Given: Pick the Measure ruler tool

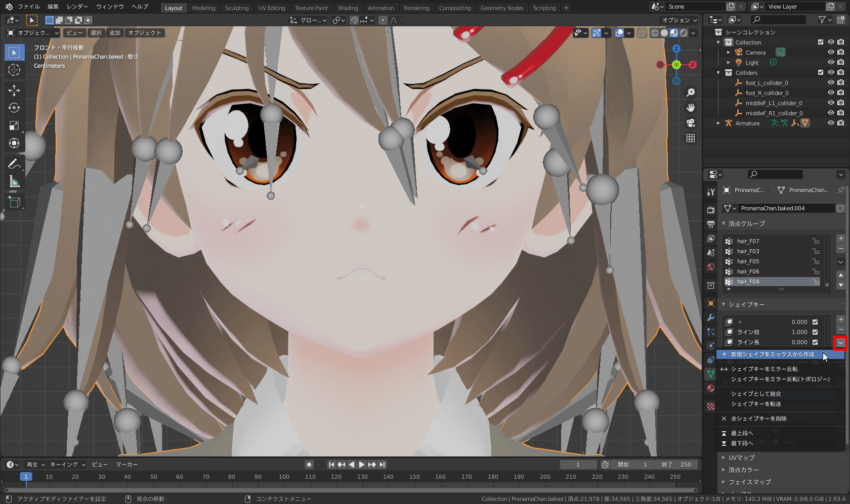Looking at the screenshot, I should (14, 181).
